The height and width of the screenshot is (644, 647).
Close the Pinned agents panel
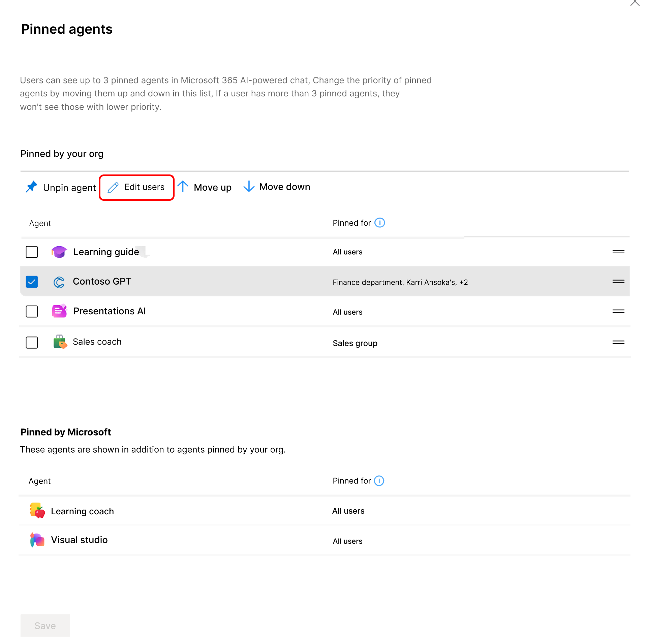point(635,3)
